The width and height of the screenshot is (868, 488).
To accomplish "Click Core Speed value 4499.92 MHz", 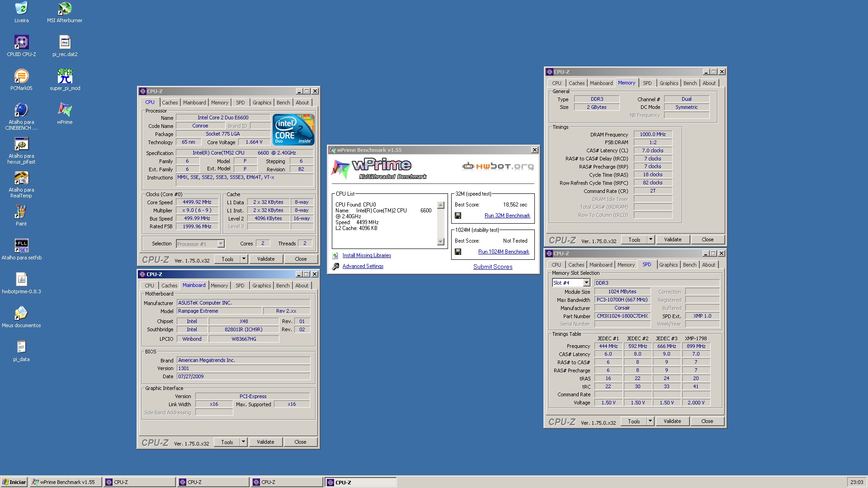I will [x=197, y=202].
